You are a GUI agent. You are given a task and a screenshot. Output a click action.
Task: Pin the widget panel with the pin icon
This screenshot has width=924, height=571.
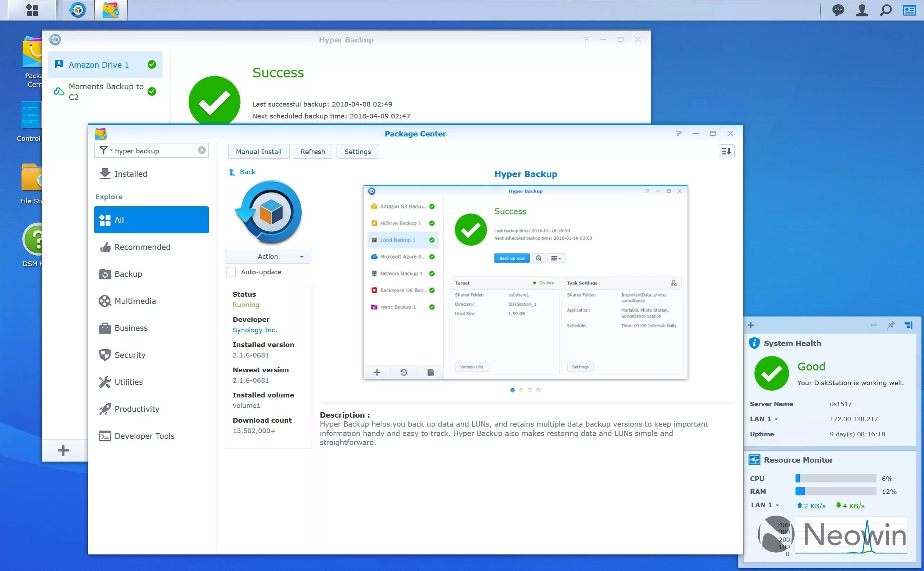click(891, 325)
